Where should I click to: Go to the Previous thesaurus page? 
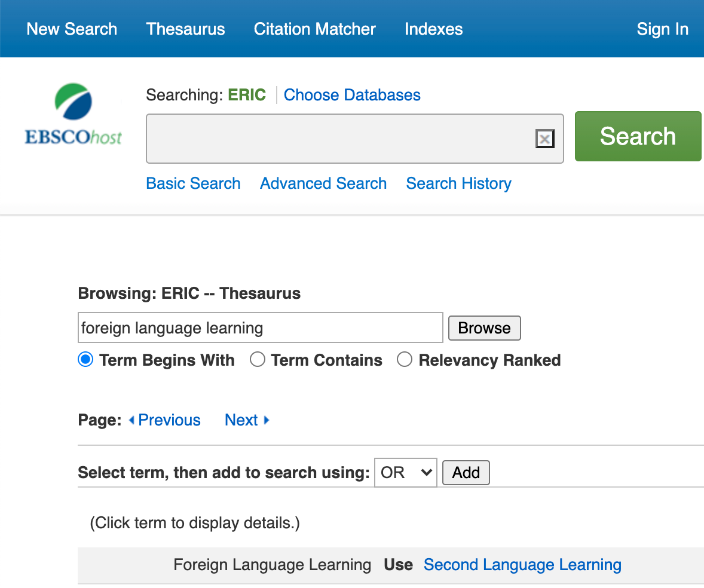pyautogui.click(x=165, y=420)
